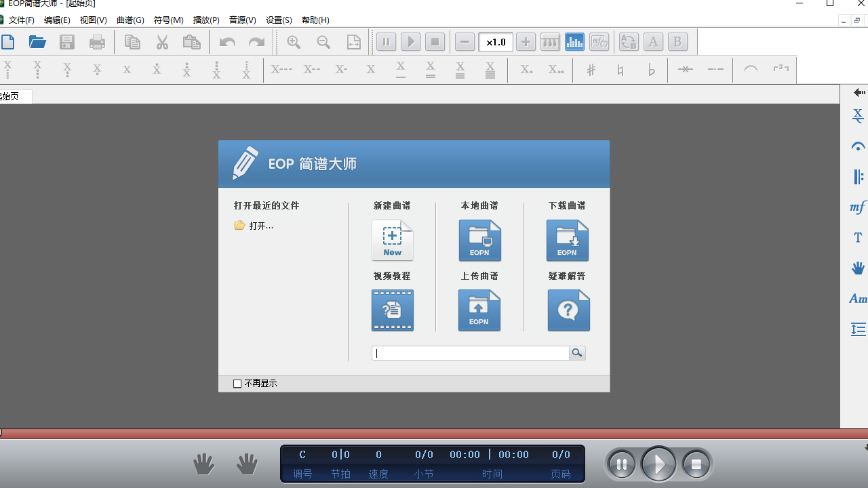Toggle the spectrum bars display icon
This screenshot has width=868, height=488.
pos(574,42)
